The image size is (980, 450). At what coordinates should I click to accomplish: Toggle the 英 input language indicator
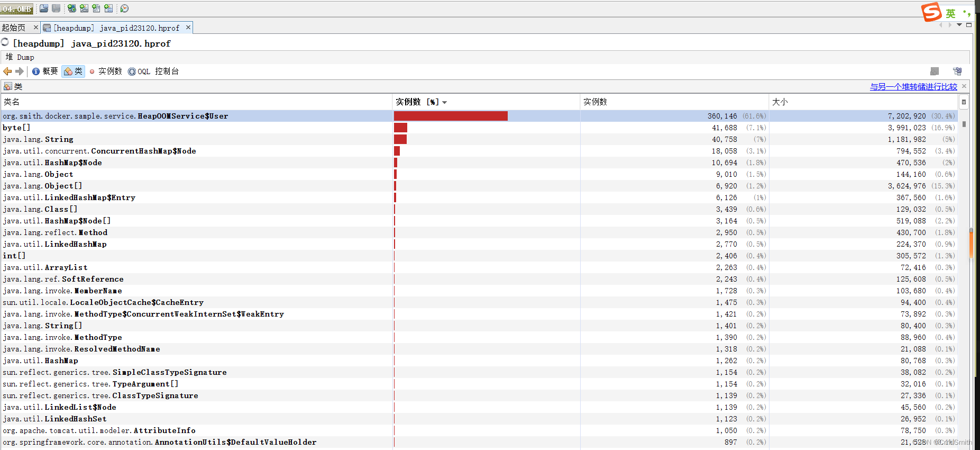[951, 13]
